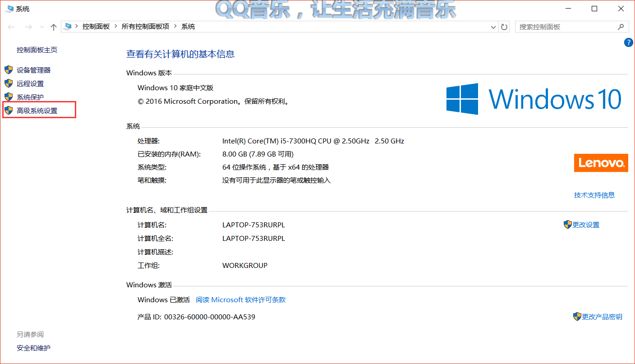Click the processor value Intel Core i5-7300HQ
This screenshot has width=635, height=364.
tap(313, 141)
